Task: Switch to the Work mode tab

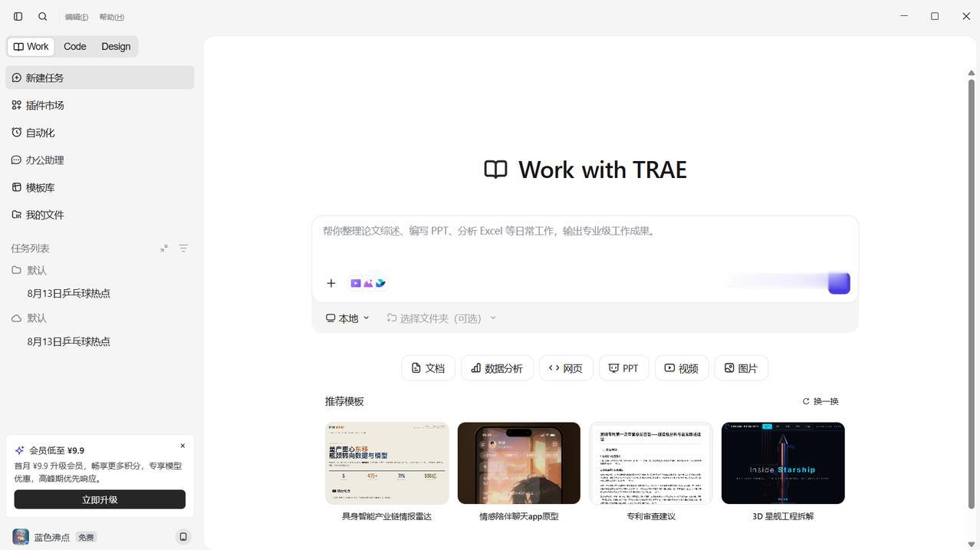Action: [31, 47]
